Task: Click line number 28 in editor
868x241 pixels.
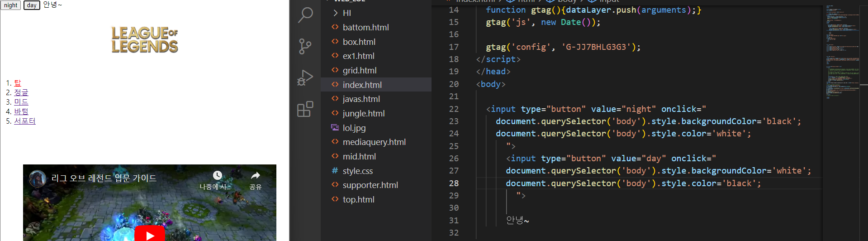Action: tap(454, 183)
